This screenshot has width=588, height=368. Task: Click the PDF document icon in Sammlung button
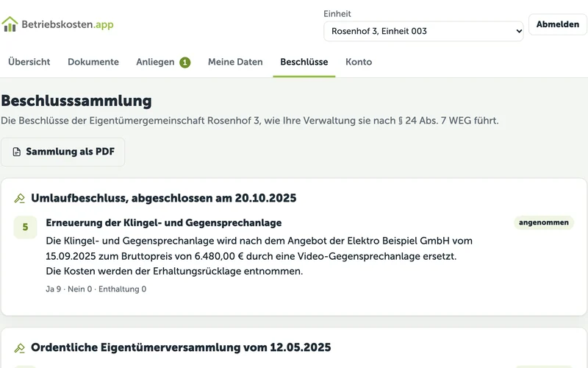click(16, 152)
